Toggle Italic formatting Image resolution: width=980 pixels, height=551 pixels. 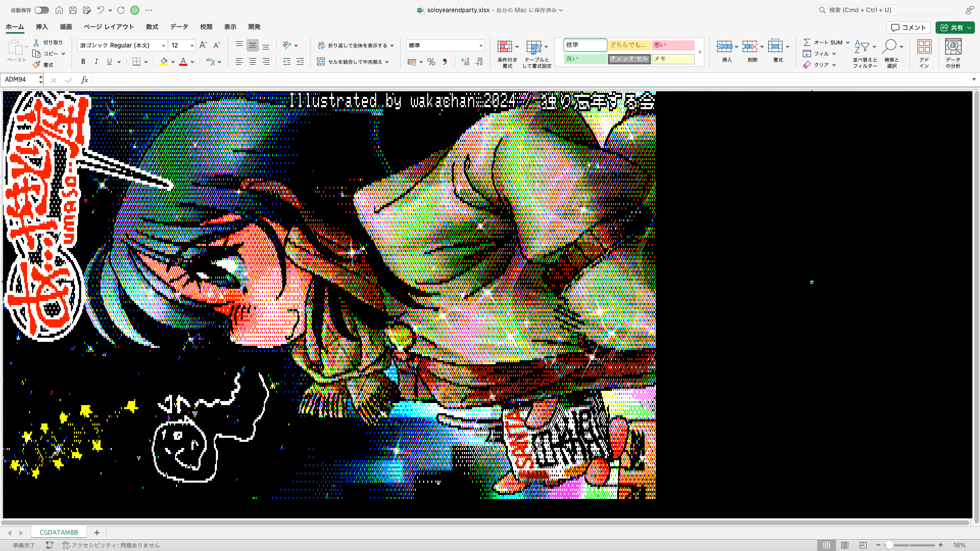click(x=96, y=62)
